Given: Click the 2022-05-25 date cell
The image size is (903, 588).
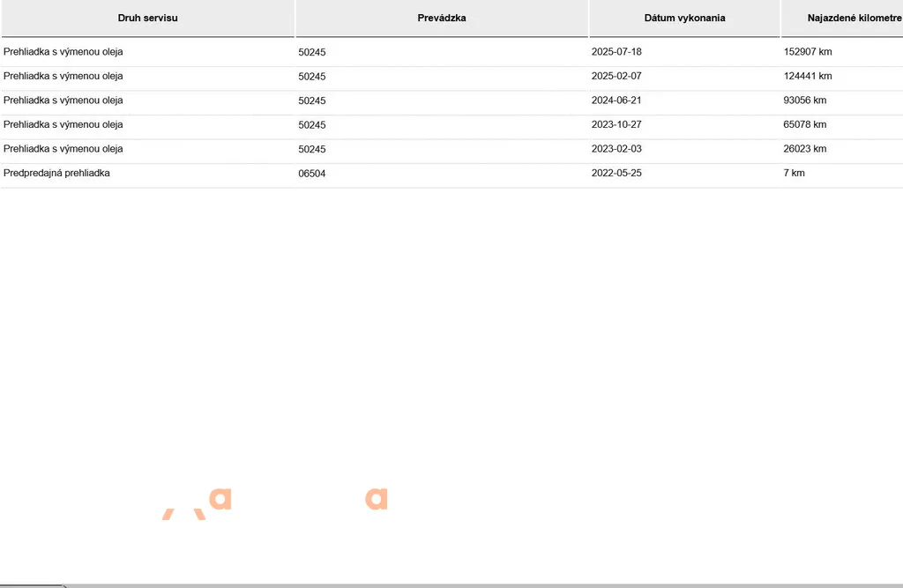Looking at the screenshot, I should (x=616, y=173).
